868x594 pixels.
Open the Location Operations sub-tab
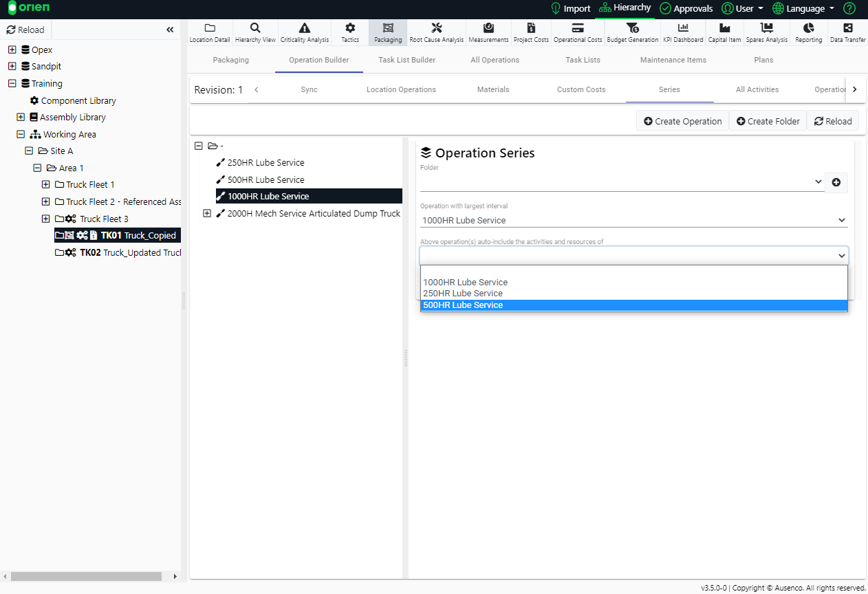point(401,89)
